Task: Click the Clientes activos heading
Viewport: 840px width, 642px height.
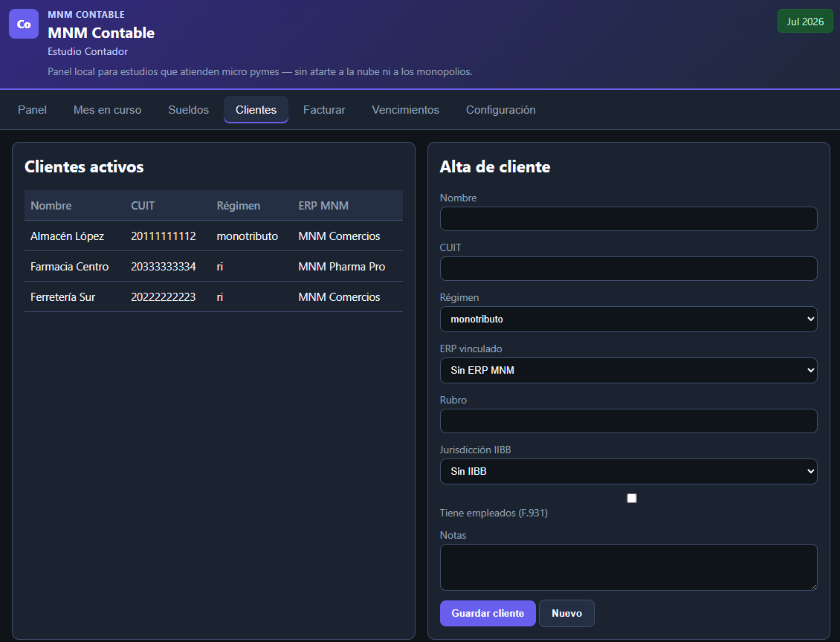Action: click(x=84, y=167)
